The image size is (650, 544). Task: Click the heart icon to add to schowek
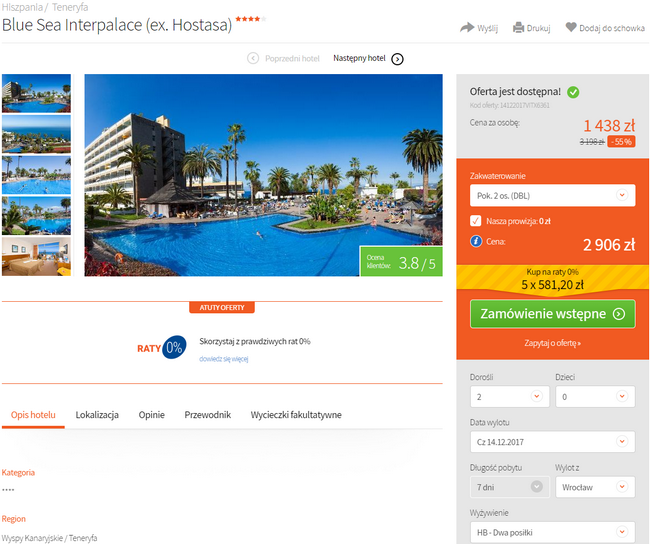click(x=571, y=27)
